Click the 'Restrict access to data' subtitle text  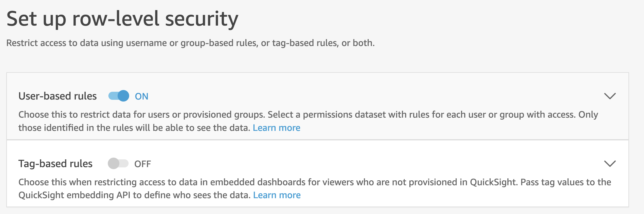(x=190, y=43)
